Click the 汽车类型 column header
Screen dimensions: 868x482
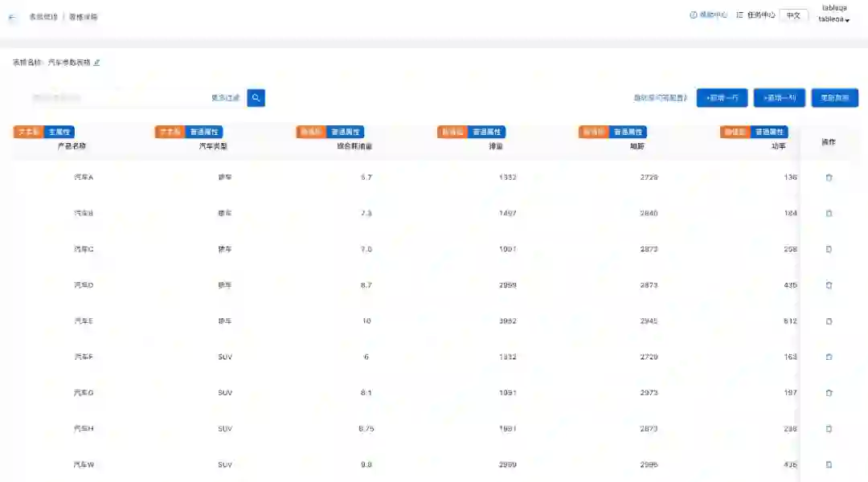[x=213, y=147]
